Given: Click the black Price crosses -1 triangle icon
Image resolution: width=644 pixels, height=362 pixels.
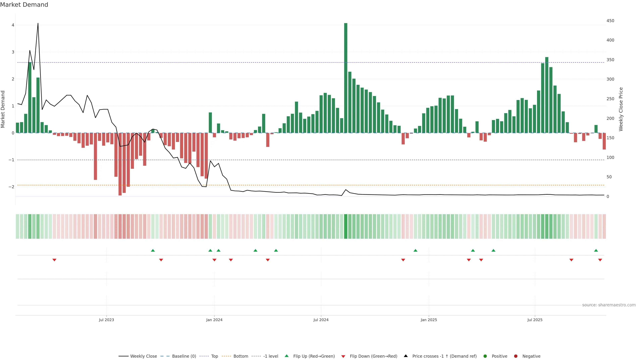Looking at the screenshot, I should pos(406,356).
